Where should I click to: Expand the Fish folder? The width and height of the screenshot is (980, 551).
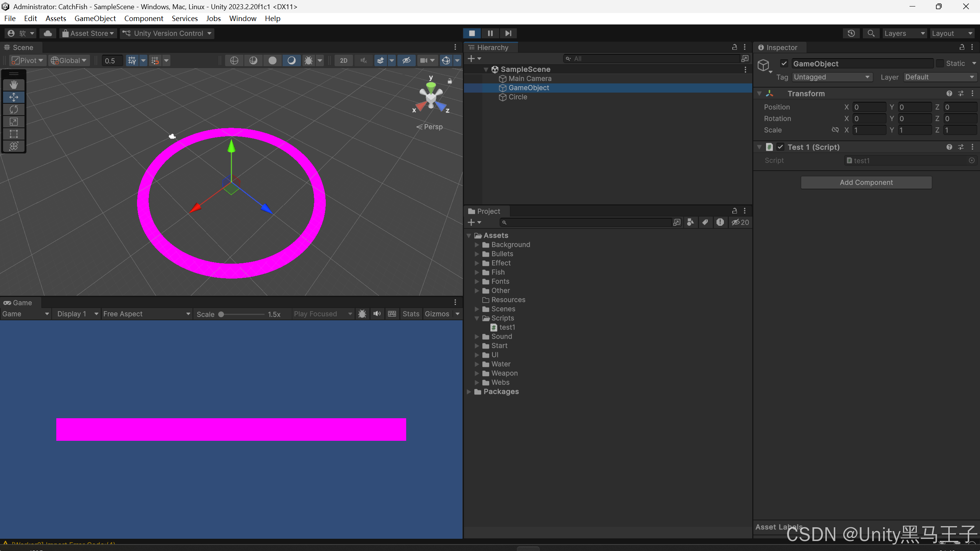point(477,272)
